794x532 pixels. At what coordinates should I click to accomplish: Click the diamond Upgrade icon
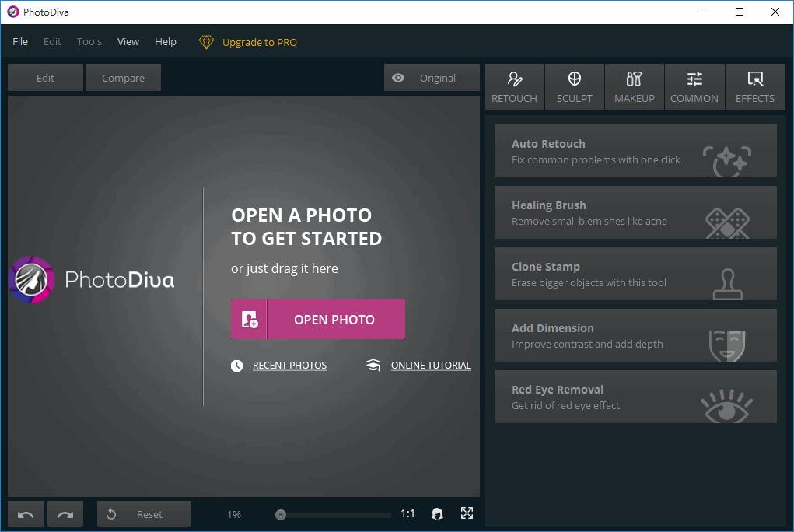click(206, 42)
